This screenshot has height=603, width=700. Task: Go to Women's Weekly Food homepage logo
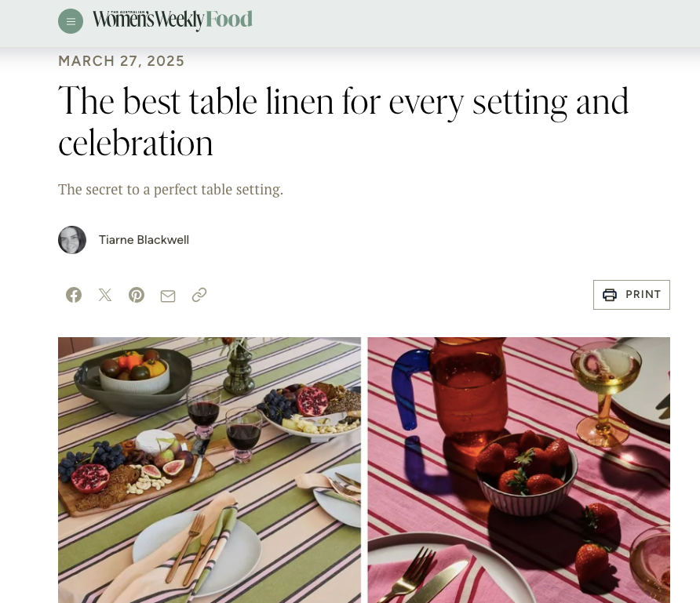point(173,20)
